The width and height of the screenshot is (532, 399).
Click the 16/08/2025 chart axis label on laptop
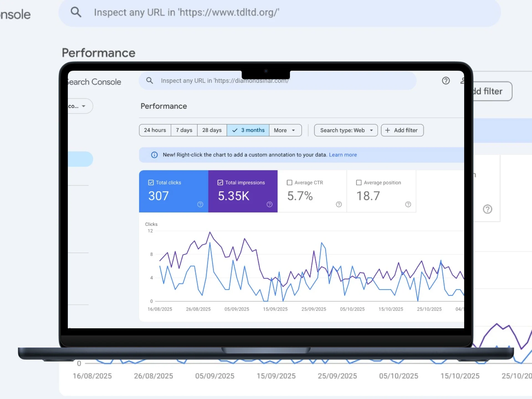[160, 309]
